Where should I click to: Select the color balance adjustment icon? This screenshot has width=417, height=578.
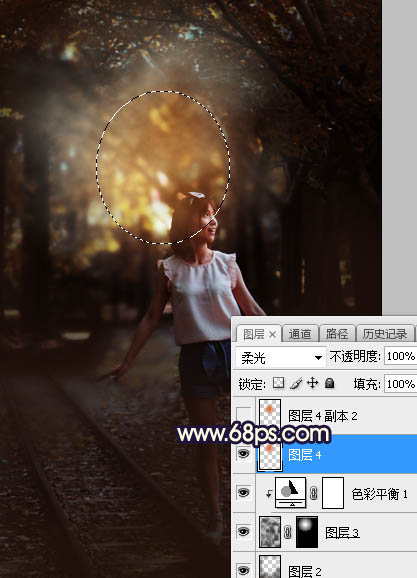pos(291,492)
